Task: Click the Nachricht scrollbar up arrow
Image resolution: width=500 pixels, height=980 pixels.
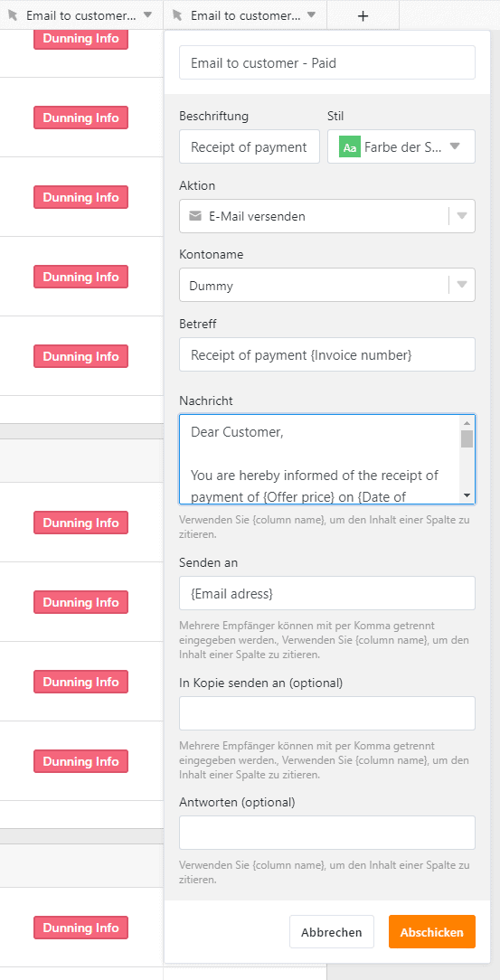Action: tap(467, 422)
